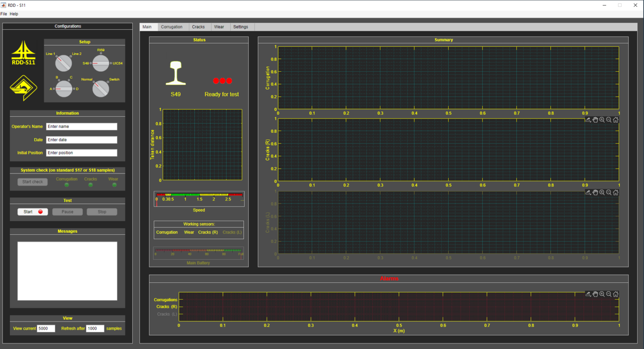Open the Settings tab
This screenshot has height=349, width=644.
coord(240,27)
